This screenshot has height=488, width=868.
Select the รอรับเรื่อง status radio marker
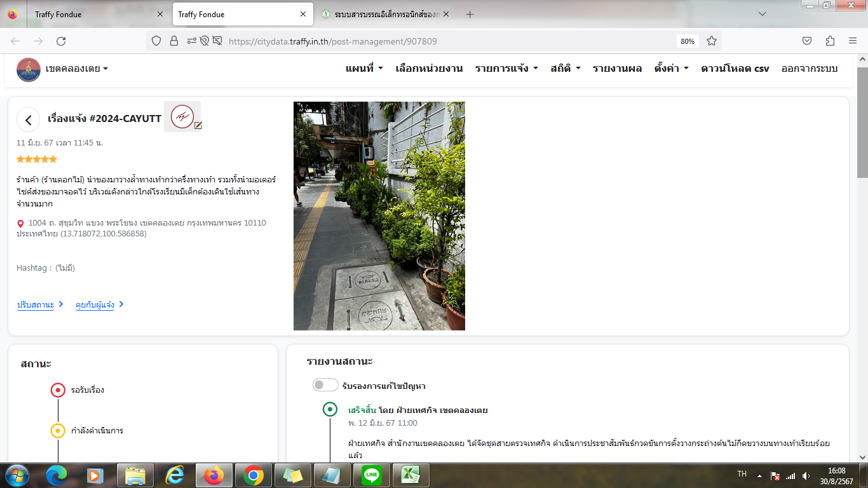click(x=58, y=390)
